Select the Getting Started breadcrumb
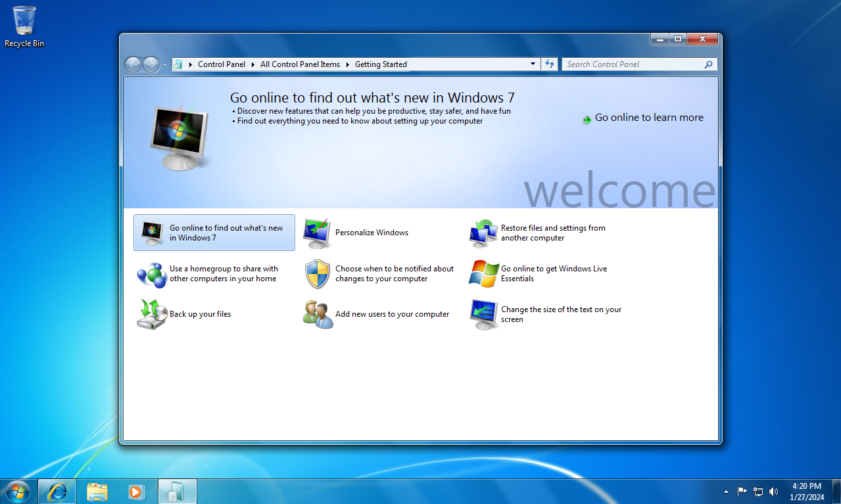The image size is (841, 504). 381,64
